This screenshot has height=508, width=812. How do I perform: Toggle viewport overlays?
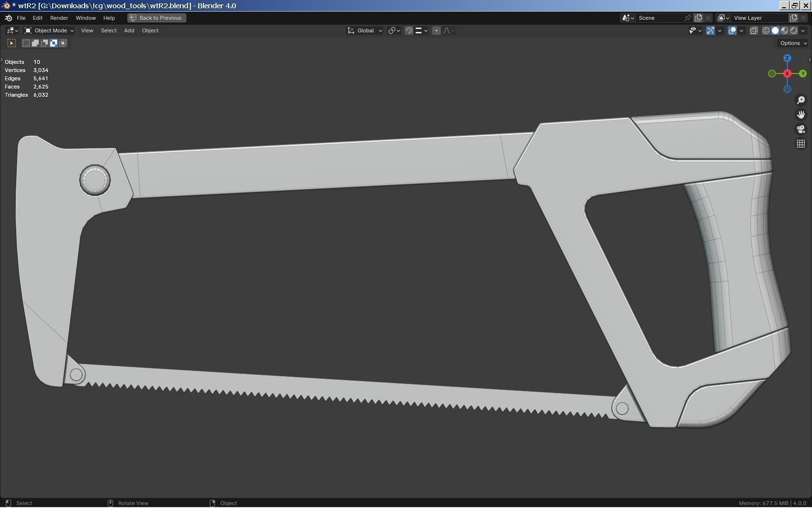coord(732,30)
